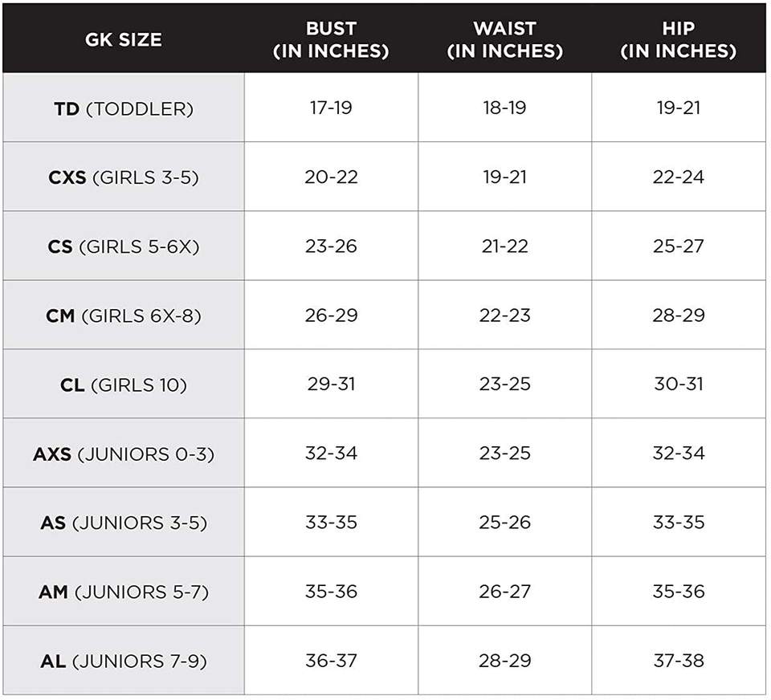Screen dimensions: 771x700
Task: Select the AM (JUNIORS 5-7) size label
Action: (x=124, y=592)
